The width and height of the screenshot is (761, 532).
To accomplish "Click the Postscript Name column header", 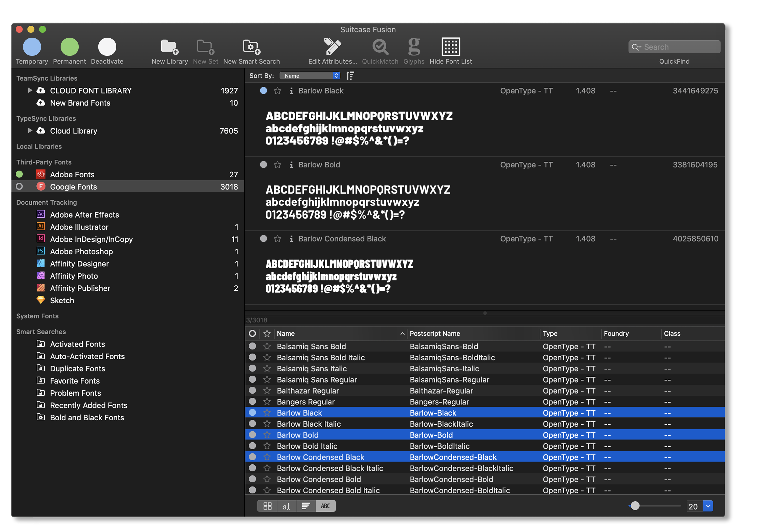I will click(x=435, y=334).
